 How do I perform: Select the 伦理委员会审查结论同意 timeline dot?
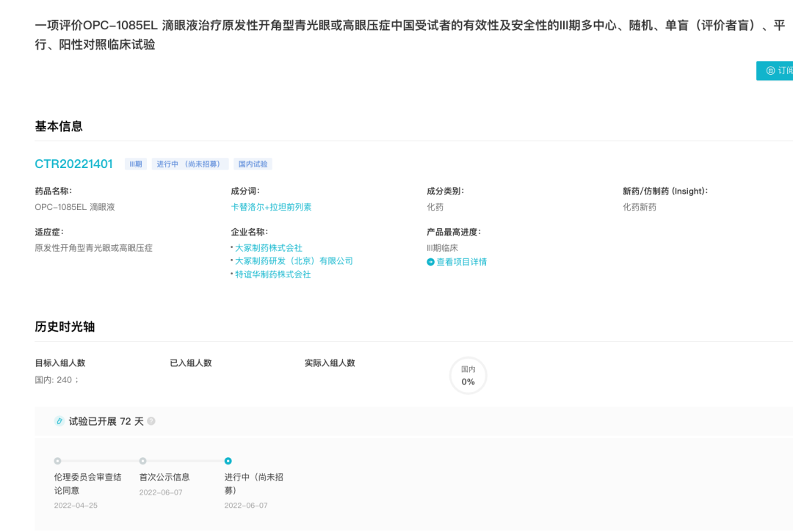57,461
